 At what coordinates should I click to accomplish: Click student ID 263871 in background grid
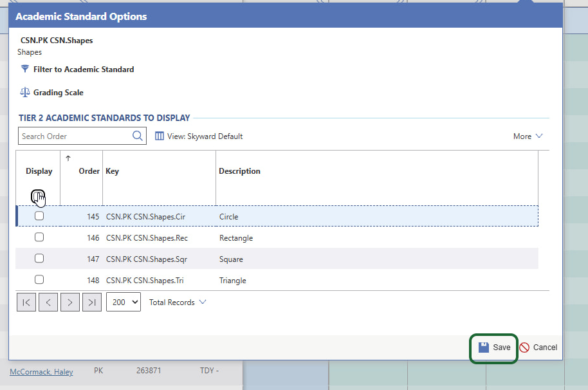(x=149, y=371)
